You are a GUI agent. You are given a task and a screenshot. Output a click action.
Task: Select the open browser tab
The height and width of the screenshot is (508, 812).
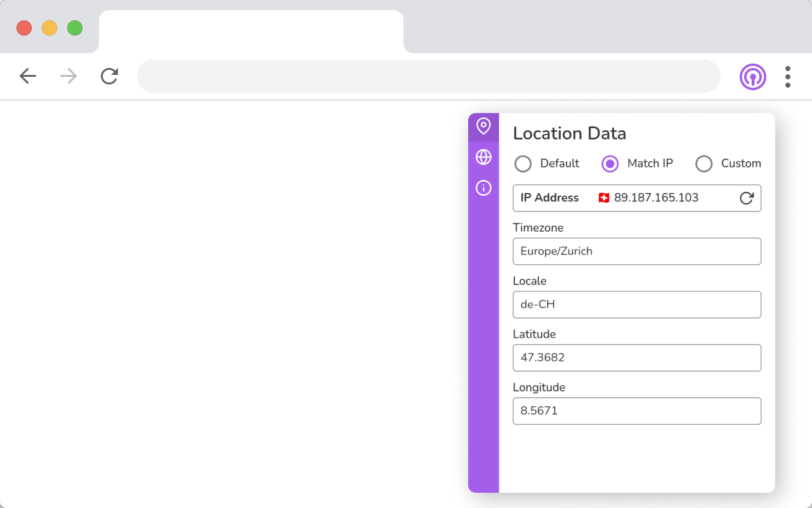tap(251, 32)
